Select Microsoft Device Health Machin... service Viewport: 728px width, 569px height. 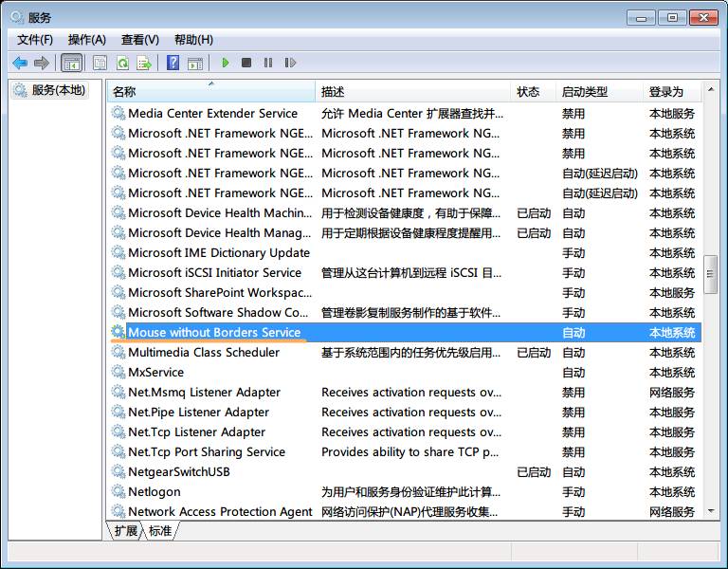click(x=220, y=212)
